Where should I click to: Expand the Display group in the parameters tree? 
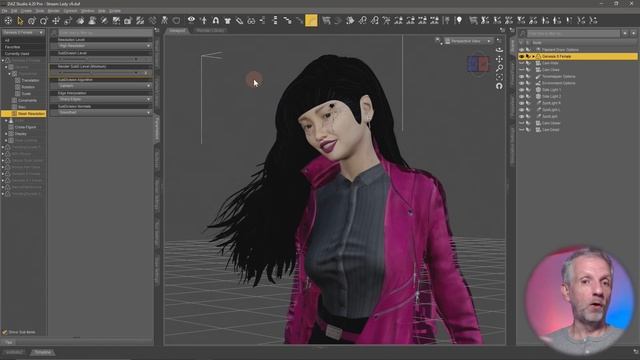point(6,134)
